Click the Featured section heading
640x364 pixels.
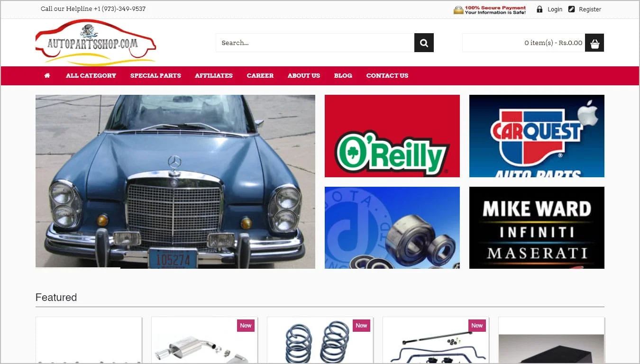point(56,297)
